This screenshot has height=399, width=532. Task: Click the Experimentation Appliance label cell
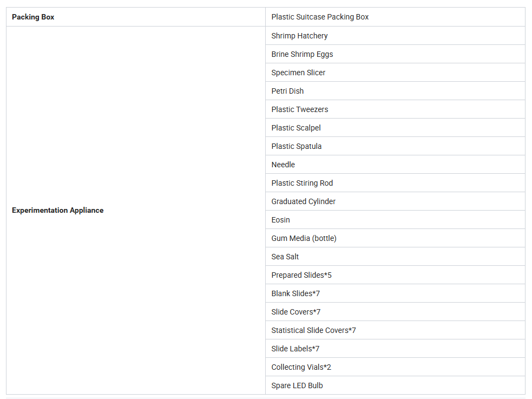(136, 211)
